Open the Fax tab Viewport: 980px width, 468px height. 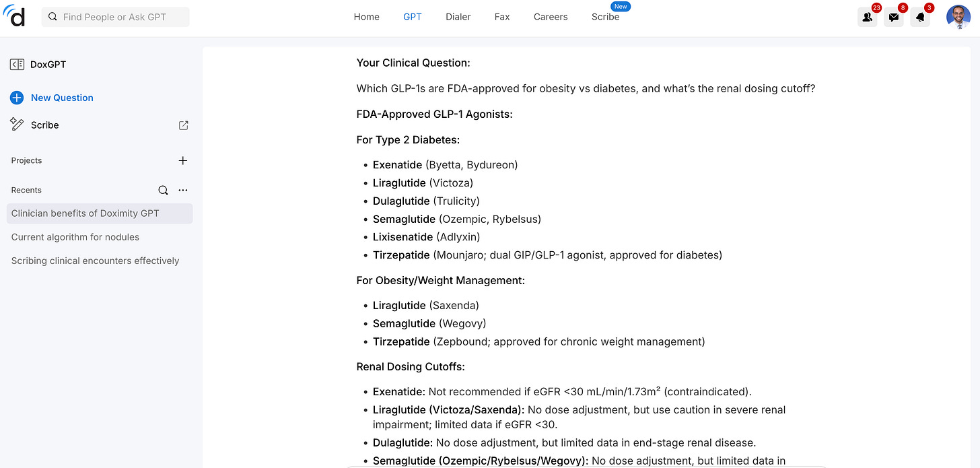[502, 17]
